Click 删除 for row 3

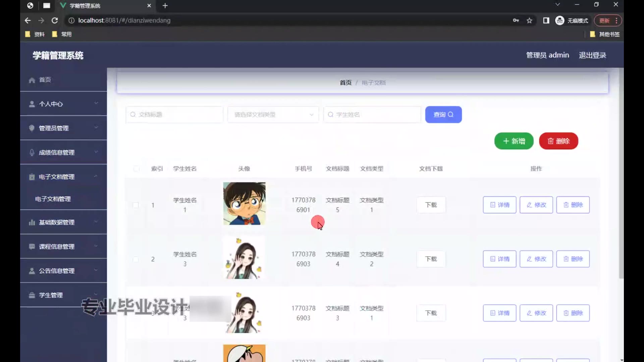[573, 313]
